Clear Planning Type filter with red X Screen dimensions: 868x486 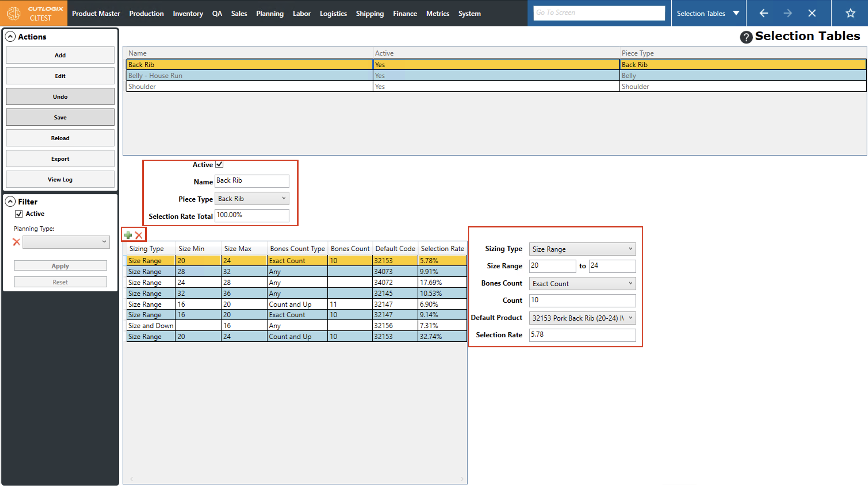[x=16, y=242]
